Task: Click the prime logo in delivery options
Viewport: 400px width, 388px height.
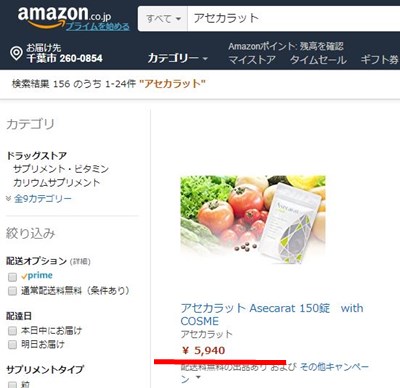Action: 37,275
